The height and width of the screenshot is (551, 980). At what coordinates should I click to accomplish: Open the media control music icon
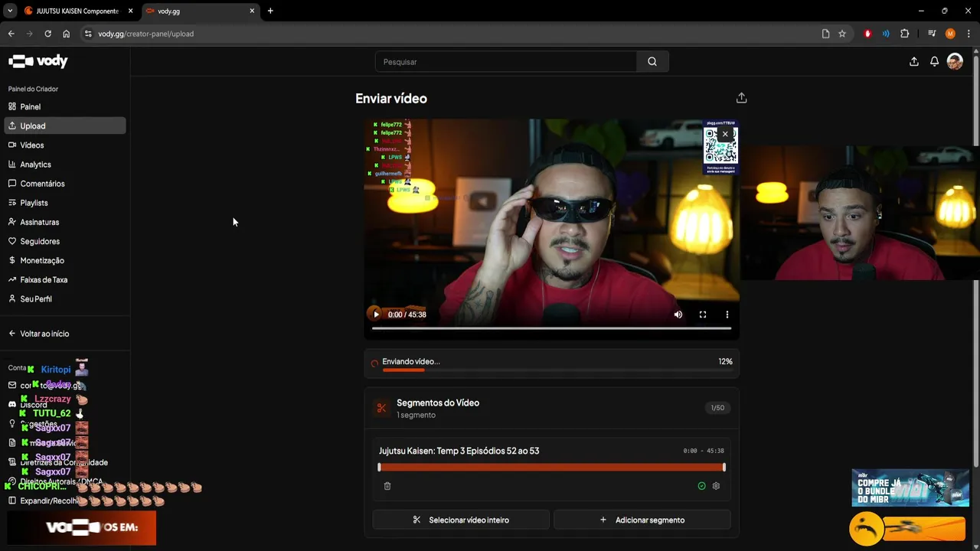[932, 34]
